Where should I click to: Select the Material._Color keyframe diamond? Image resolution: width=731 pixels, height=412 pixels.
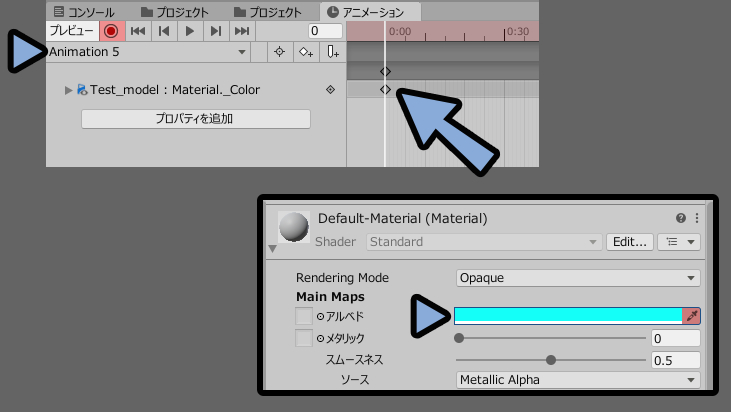click(x=385, y=89)
